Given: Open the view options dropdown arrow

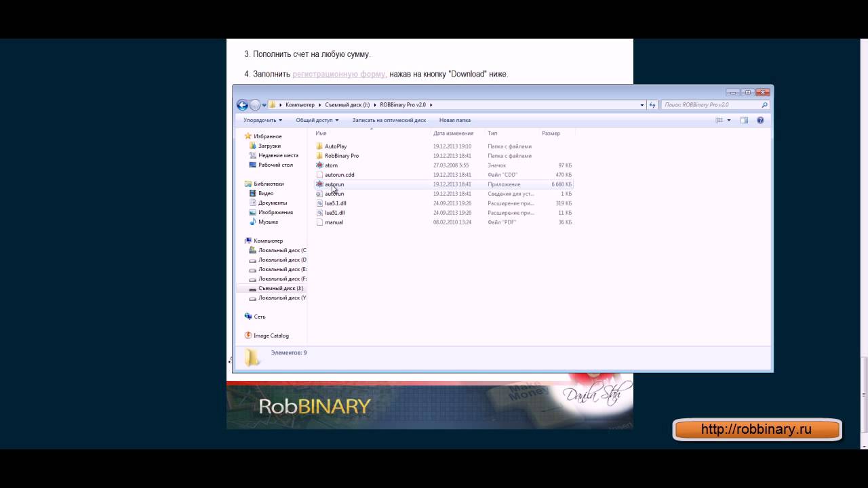Looking at the screenshot, I should pyautogui.click(x=729, y=120).
